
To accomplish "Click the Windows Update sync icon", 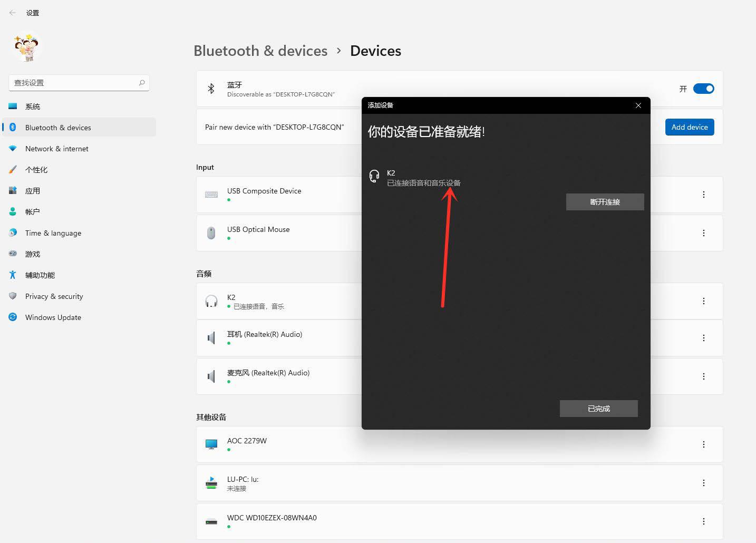I will (13, 317).
